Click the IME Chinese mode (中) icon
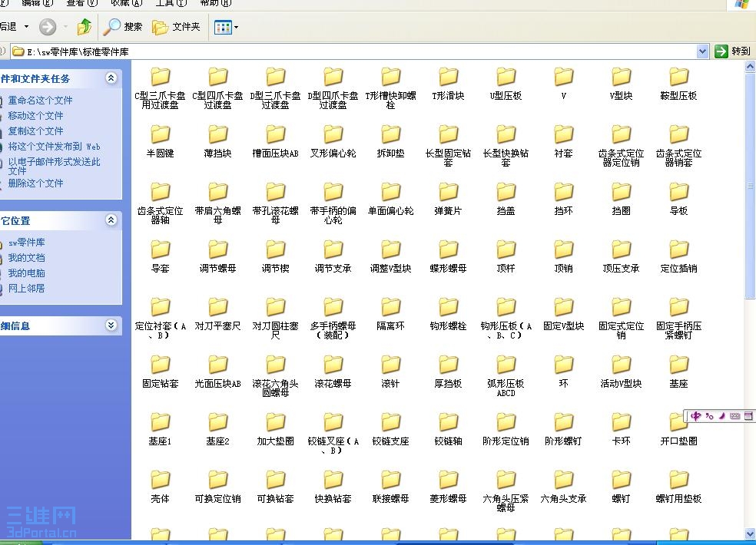Screen dimensions: 756x545 click(695, 416)
